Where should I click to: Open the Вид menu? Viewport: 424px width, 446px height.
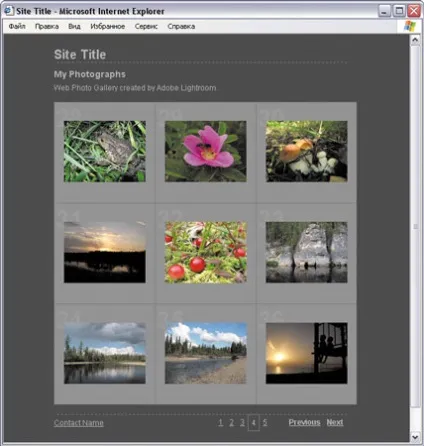pos(74,26)
